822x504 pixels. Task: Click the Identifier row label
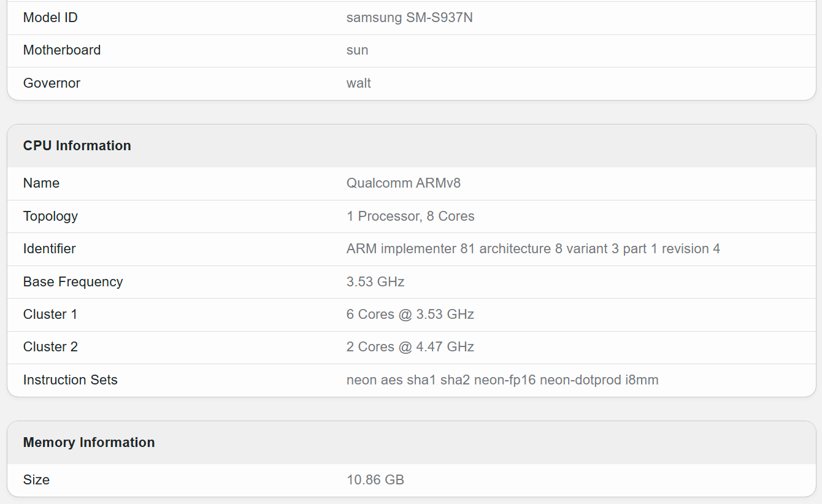tap(49, 249)
